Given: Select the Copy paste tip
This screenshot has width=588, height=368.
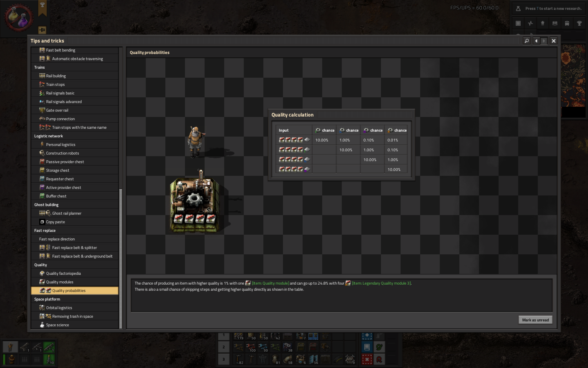Looking at the screenshot, I should (75, 222).
